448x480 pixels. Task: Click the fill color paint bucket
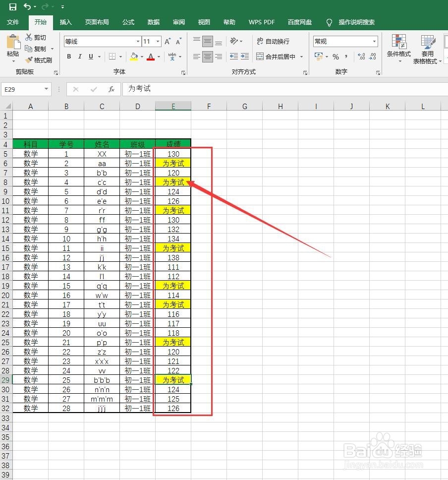coord(134,57)
